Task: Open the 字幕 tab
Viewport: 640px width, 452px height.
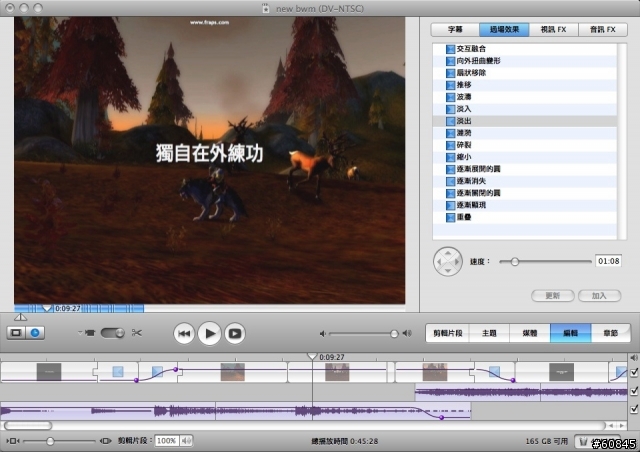Action: coord(455,29)
